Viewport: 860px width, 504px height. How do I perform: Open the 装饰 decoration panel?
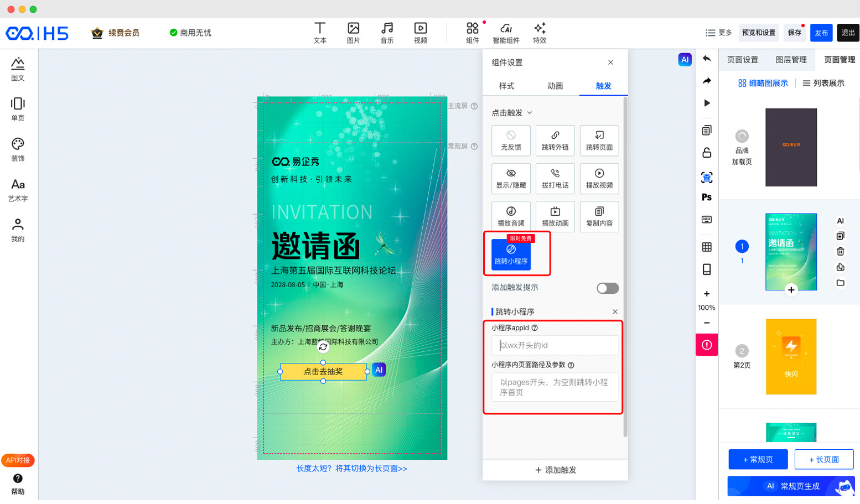tap(18, 149)
